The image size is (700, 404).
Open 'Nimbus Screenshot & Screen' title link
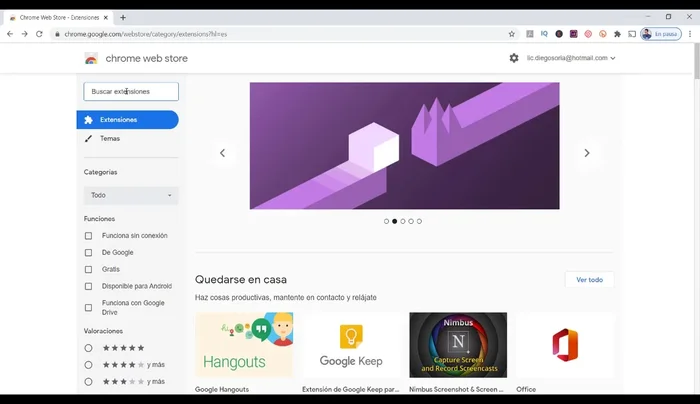(x=456, y=389)
